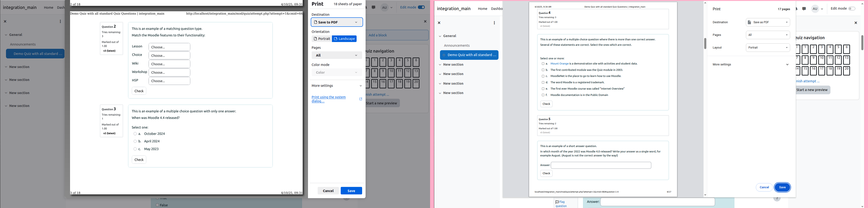Tick checkbox c. MoodleNet statement
The width and height of the screenshot is (868, 208).
[543, 76]
